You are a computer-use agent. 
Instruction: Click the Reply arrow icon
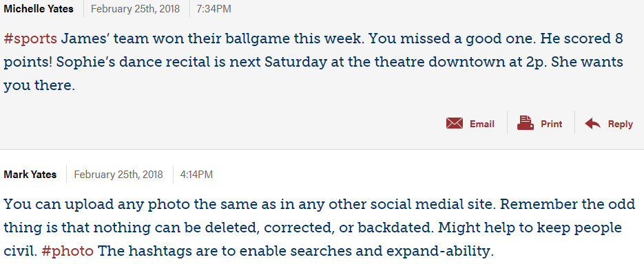(x=592, y=123)
